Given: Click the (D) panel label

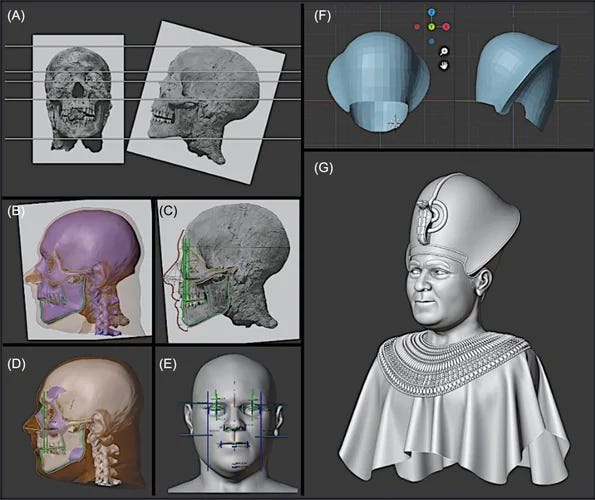Looking at the screenshot, I should click(16, 364).
